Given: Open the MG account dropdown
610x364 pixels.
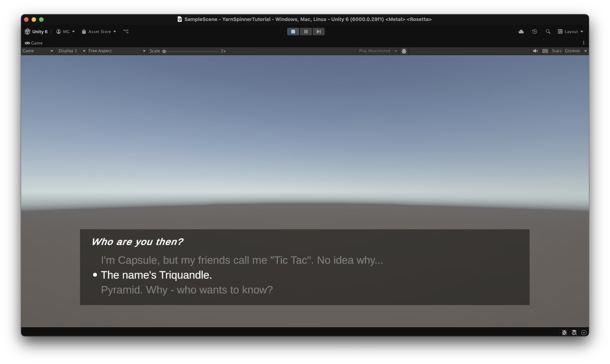Looking at the screenshot, I should pos(66,31).
